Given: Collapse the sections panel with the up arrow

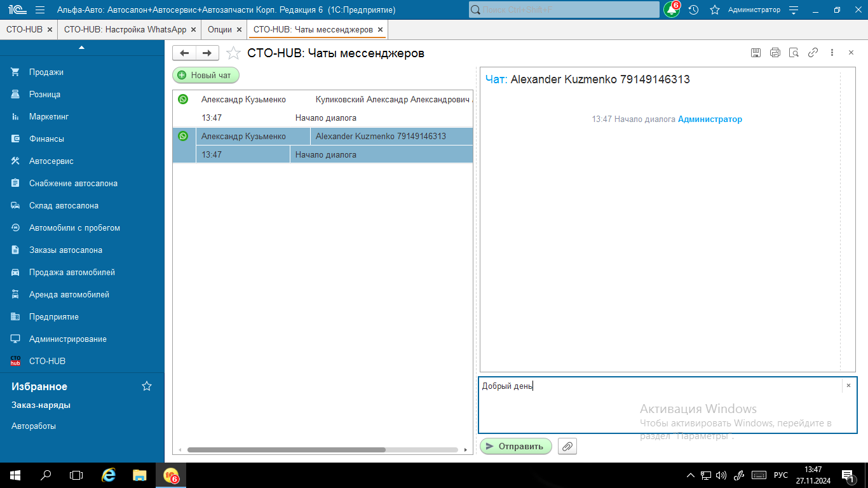Looking at the screenshot, I should [81, 47].
